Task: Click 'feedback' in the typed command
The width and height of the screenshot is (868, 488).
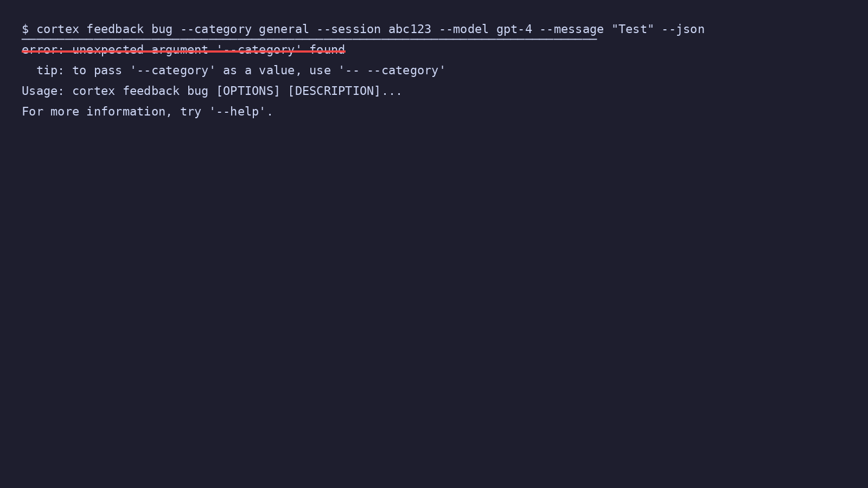Action: 115,29
